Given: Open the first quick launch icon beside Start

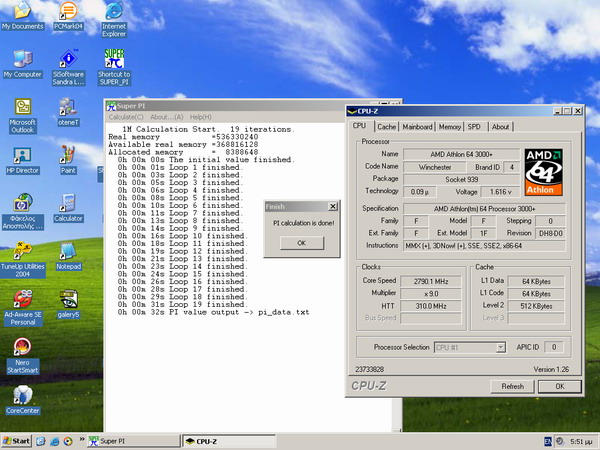Looking at the screenshot, I should (41, 442).
